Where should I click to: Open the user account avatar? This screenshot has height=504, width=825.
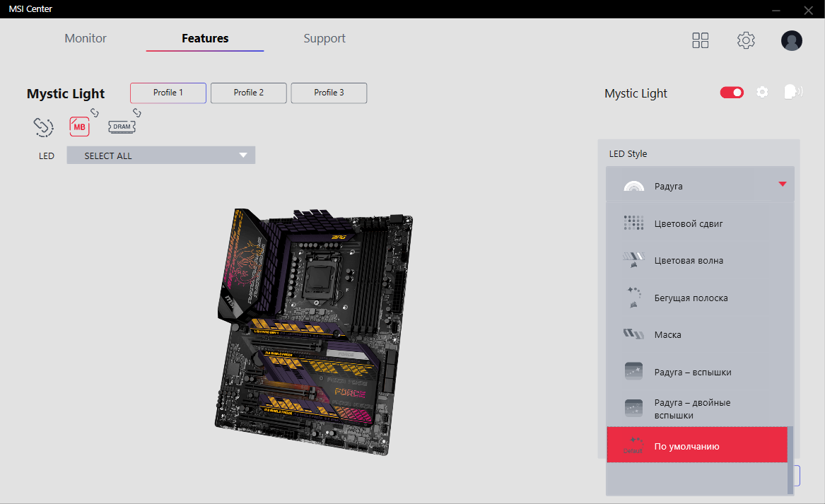[x=791, y=40]
